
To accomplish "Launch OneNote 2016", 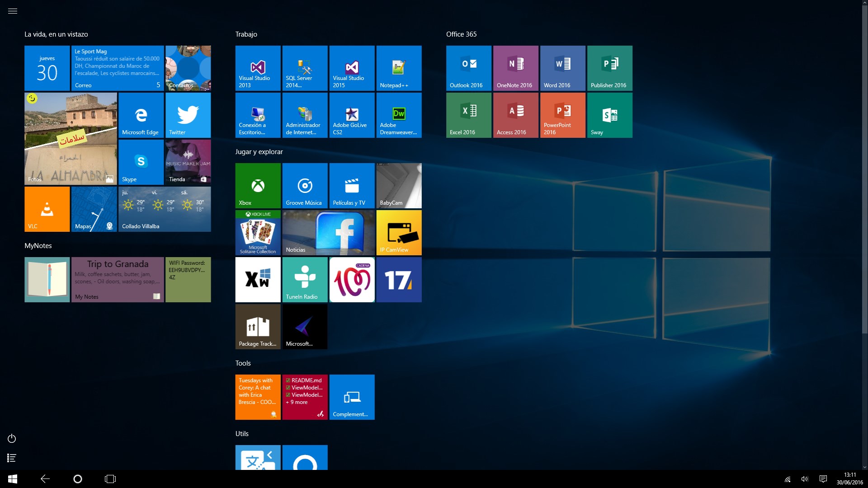I will tap(515, 68).
